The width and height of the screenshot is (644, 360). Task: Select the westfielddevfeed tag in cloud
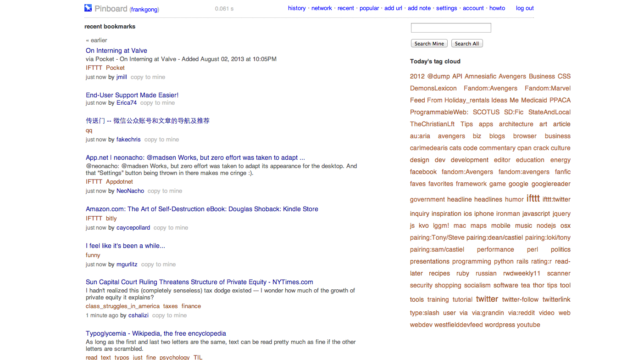(459, 325)
